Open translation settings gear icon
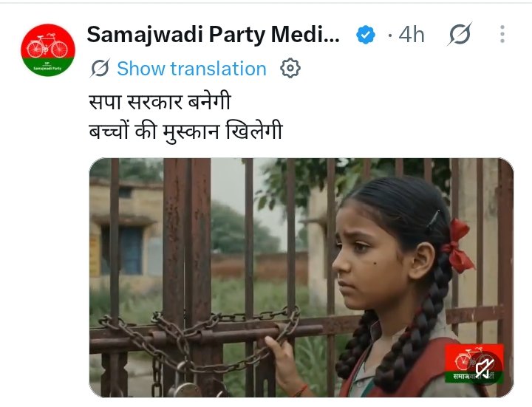The width and height of the screenshot is (532, 407). [x=290, y=68]
